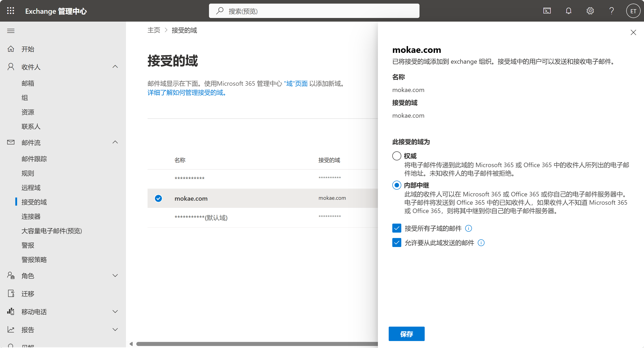
Task: Uncheck 接受所有子域的邮件 checkbox
Action: click(x=397, y=228)
